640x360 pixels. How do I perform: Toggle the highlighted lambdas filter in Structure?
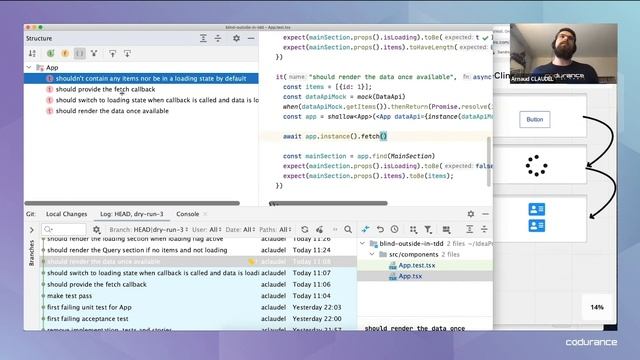(x=80, y=53)
